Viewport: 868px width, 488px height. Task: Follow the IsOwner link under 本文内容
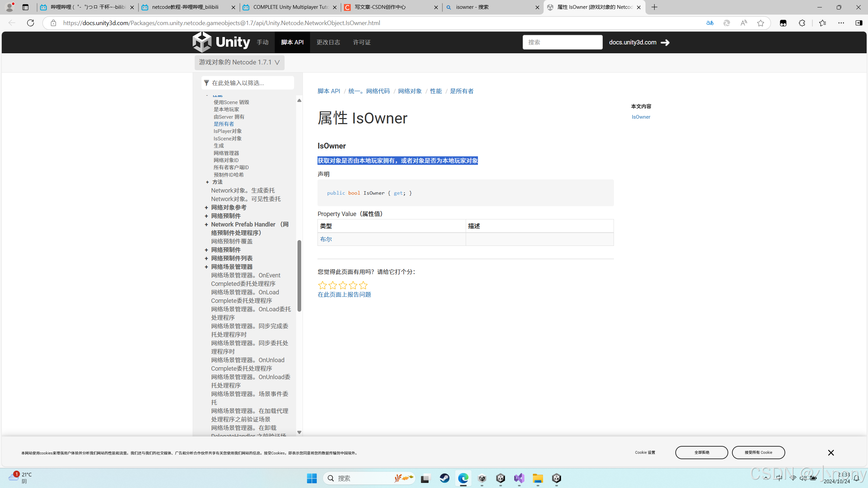[x=641, y=116]
